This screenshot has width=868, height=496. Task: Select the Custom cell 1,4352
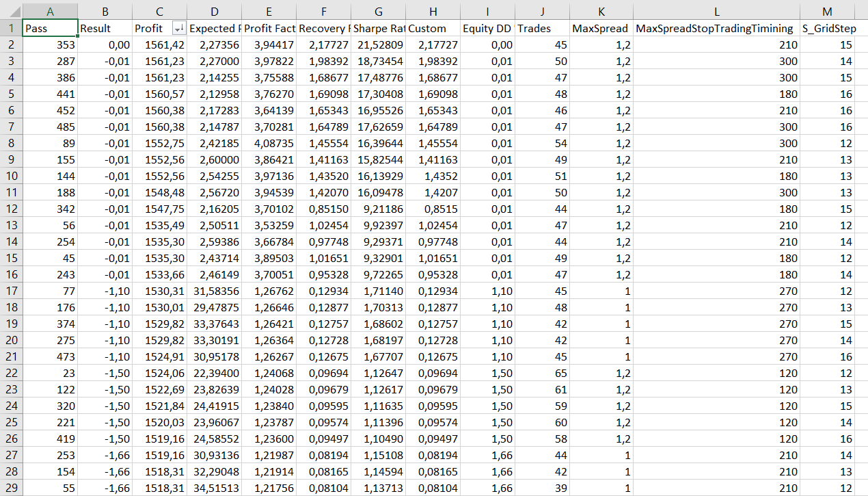click(433, 176)
